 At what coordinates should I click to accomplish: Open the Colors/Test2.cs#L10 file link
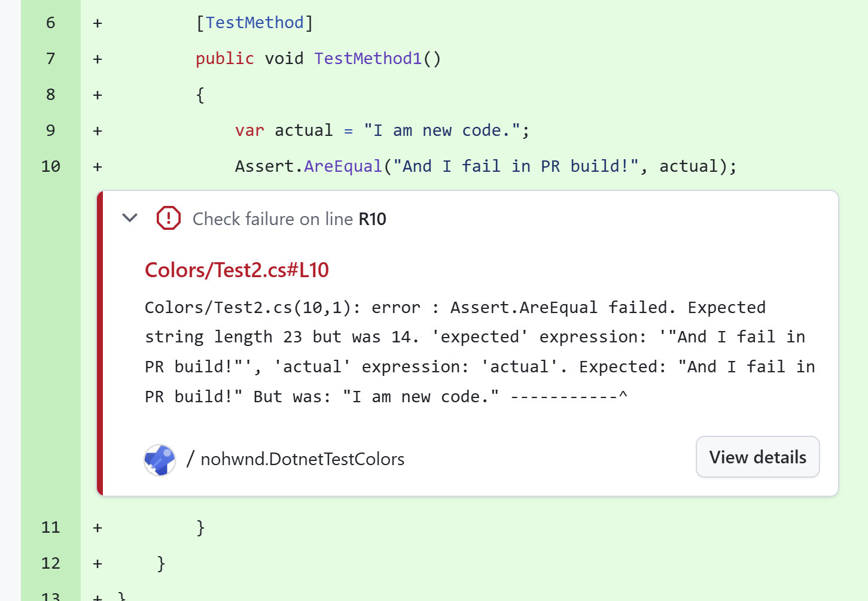(x=237, y=270)
